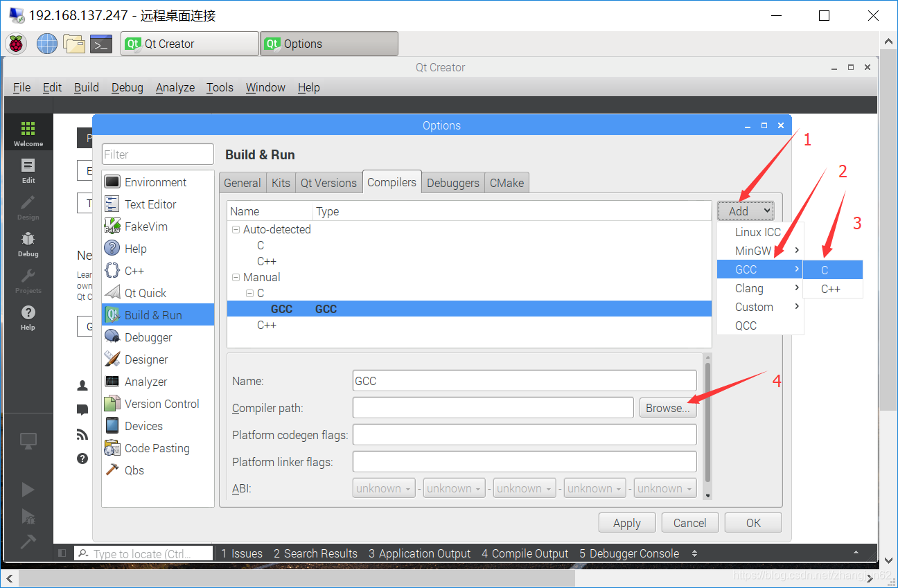This screenshot has width=898, height=588.
Task: Select C in the GCC submenu
Action: tap(833, 270)
